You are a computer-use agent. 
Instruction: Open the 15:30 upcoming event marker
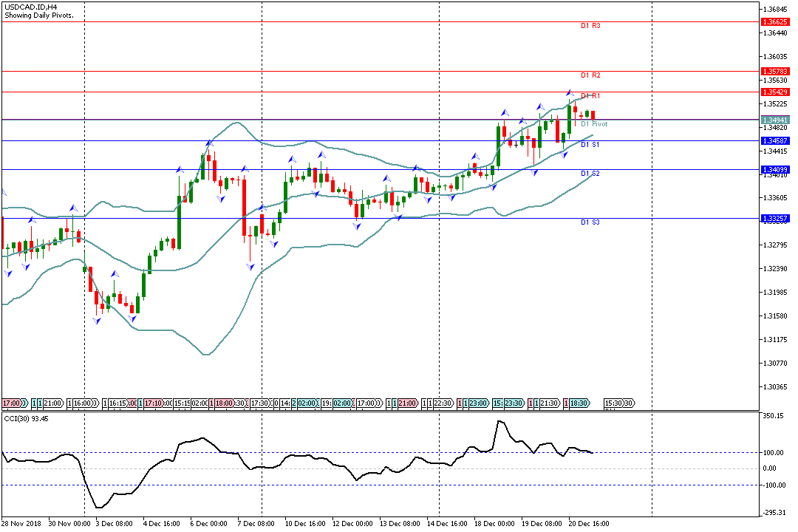coord(613,403)
